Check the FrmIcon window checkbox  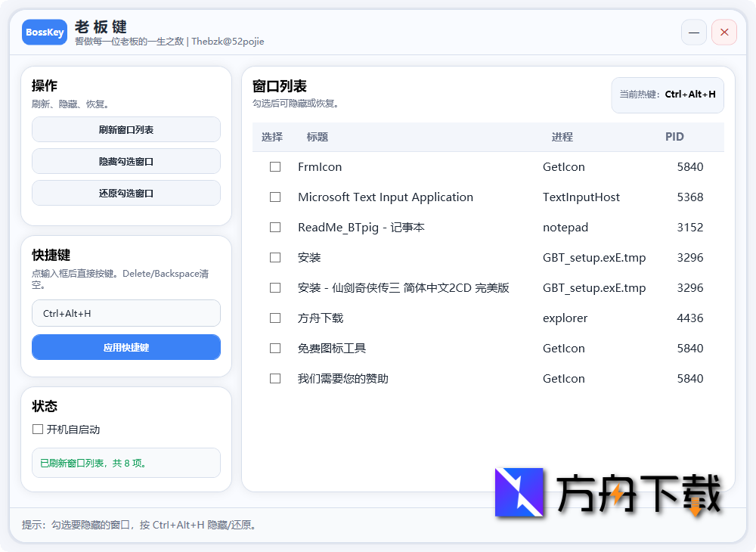tap(274, 166)
